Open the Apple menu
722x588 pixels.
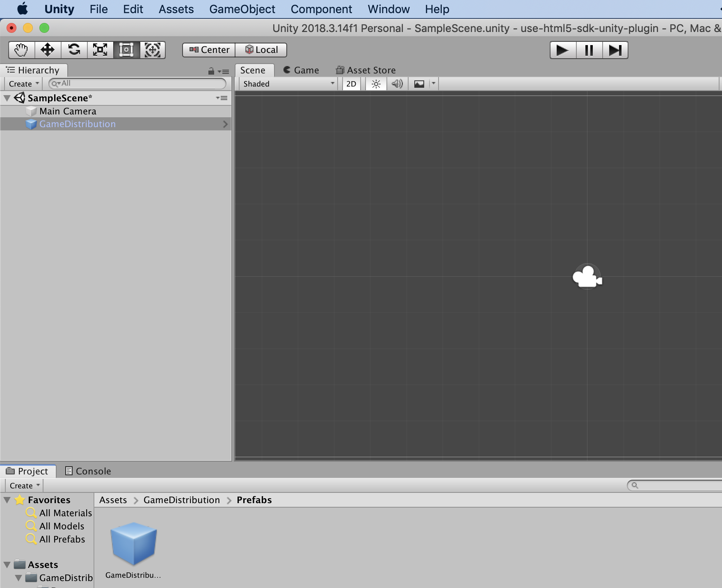point(22,9)
